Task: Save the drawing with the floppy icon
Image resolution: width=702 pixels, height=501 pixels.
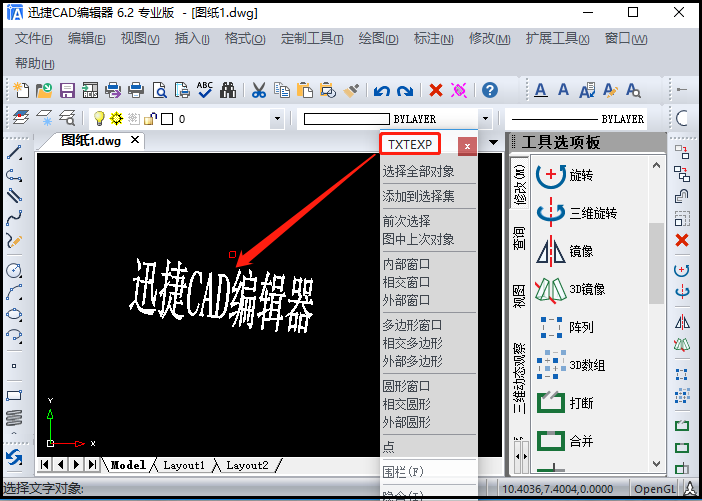Action: tap(67, 90)
